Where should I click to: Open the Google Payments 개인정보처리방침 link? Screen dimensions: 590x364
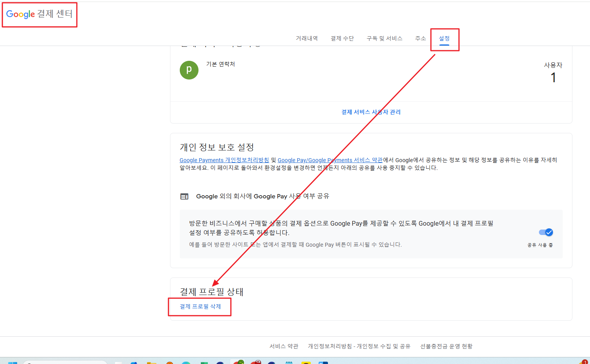[224, 160]
